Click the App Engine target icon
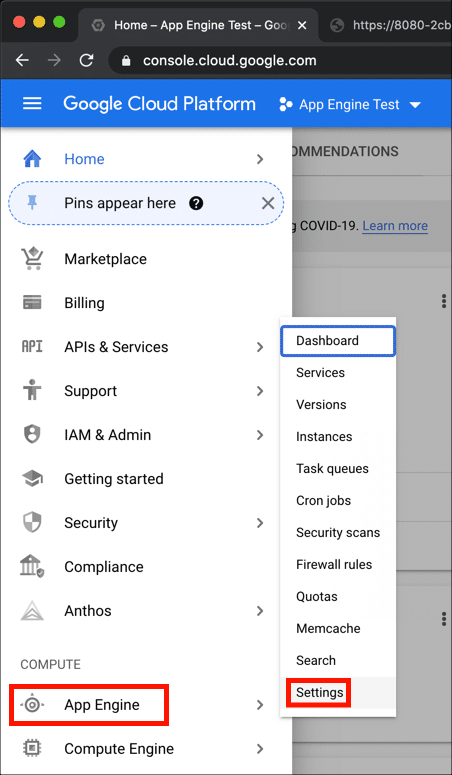 coord(32,705)
